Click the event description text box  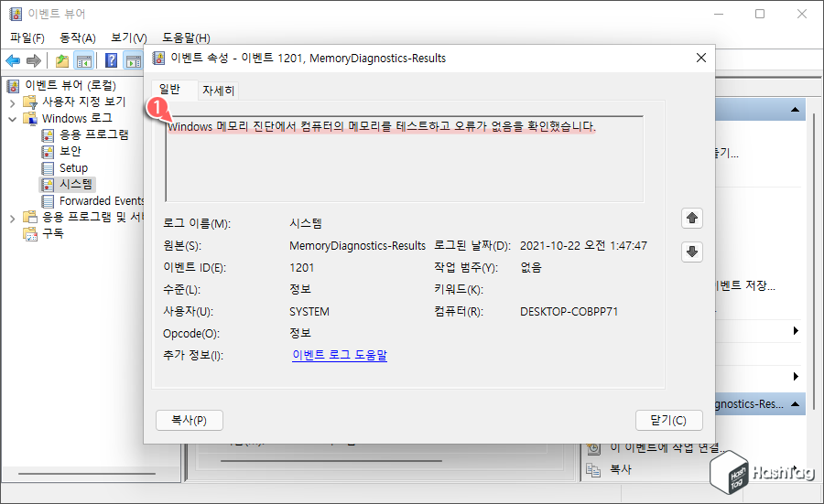click(404, 158)
